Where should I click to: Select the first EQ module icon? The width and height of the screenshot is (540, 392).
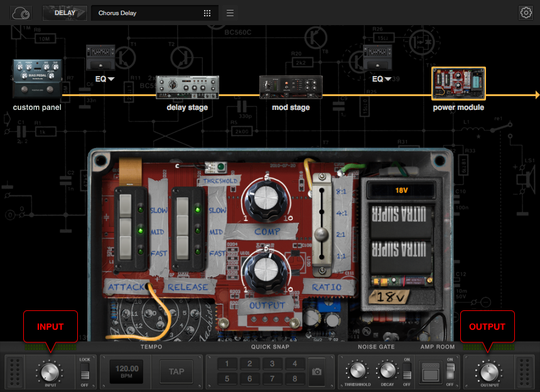click(100, 58)
